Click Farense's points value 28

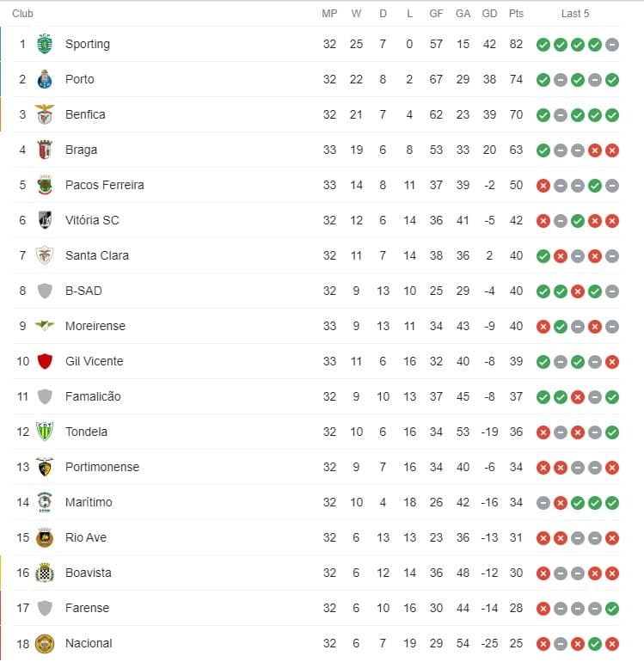pyautogui.click(x=516, y=608)
